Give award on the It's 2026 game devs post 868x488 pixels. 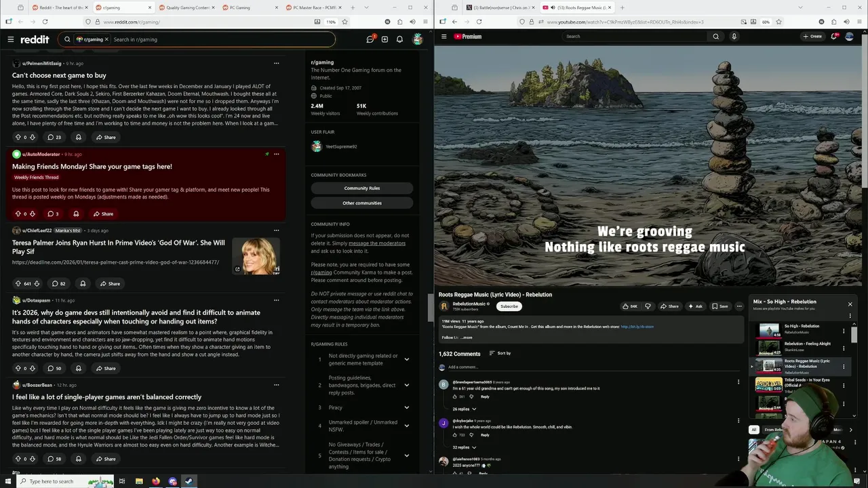point(78,368)
